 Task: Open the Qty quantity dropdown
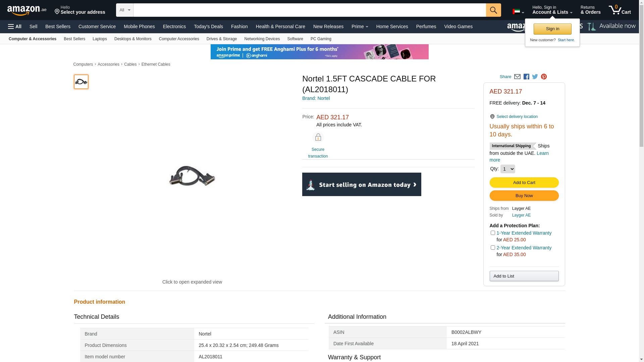click(x=507, y=169)
